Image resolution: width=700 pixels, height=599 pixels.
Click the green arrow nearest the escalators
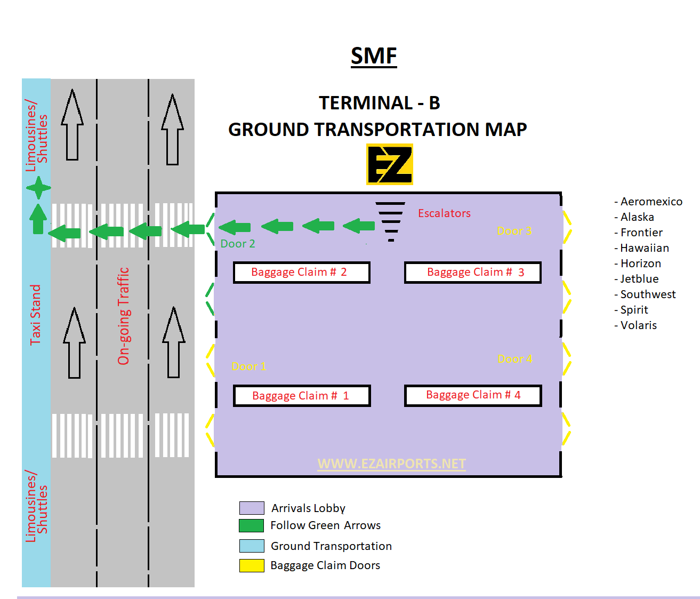coord(359,226)
